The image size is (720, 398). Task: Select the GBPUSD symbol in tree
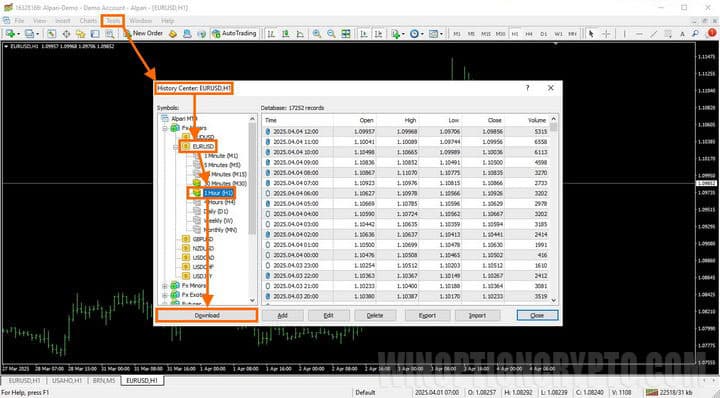pos(202,239)
